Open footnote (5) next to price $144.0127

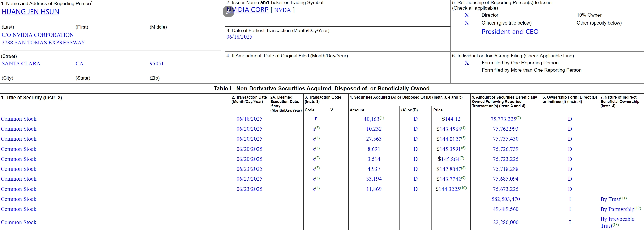[x=463, y=138]
